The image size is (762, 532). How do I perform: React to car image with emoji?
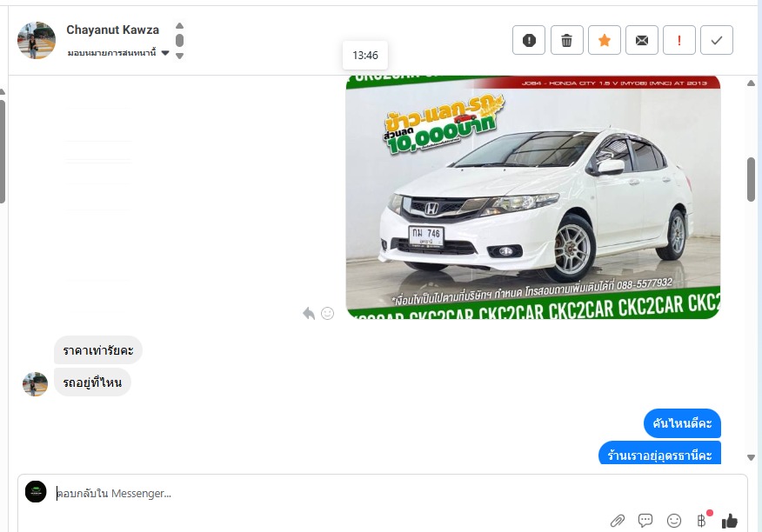[328, 313]
